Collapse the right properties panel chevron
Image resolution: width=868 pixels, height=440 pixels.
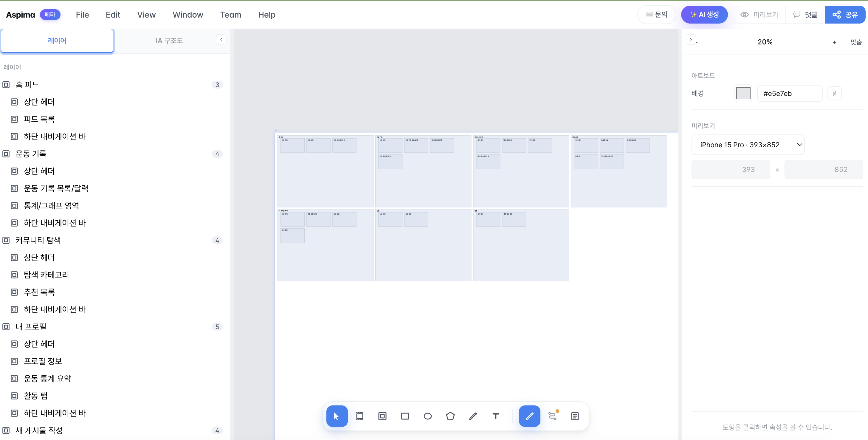point(691,39)
